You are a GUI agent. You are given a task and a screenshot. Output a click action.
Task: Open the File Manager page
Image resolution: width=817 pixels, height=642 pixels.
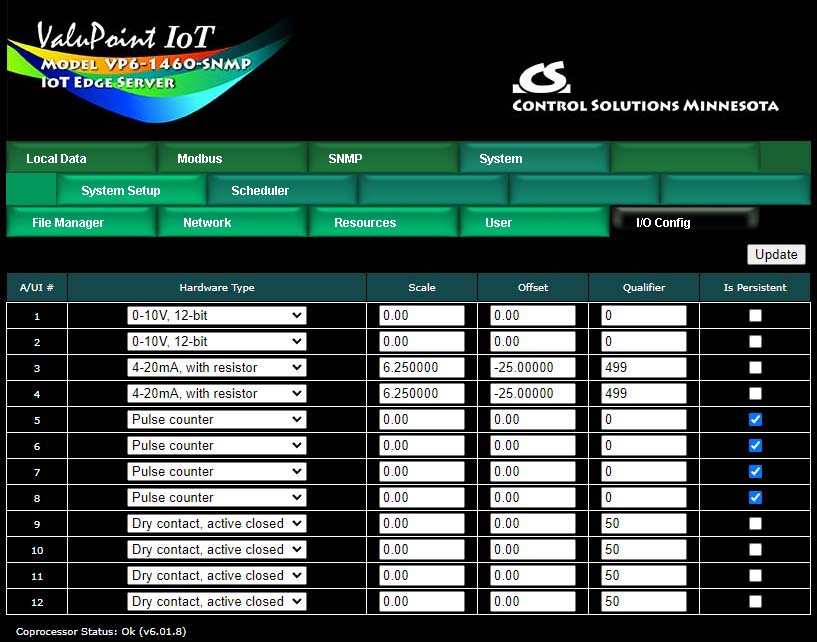click(68, 222)
